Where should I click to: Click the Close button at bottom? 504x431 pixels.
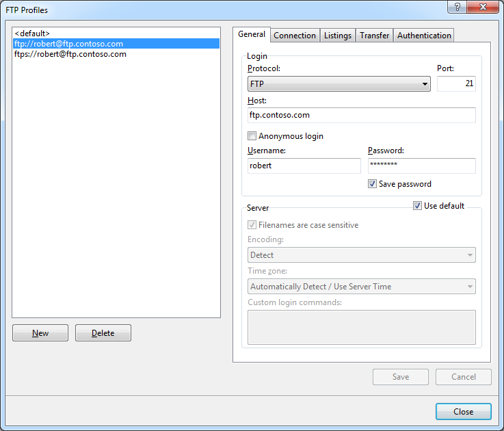[x=463, y=412]
